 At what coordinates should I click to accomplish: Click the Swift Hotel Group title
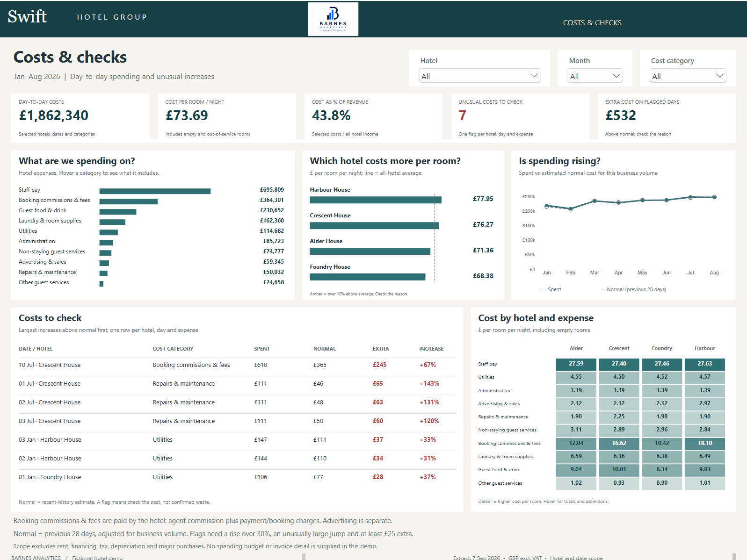(77, 17)
